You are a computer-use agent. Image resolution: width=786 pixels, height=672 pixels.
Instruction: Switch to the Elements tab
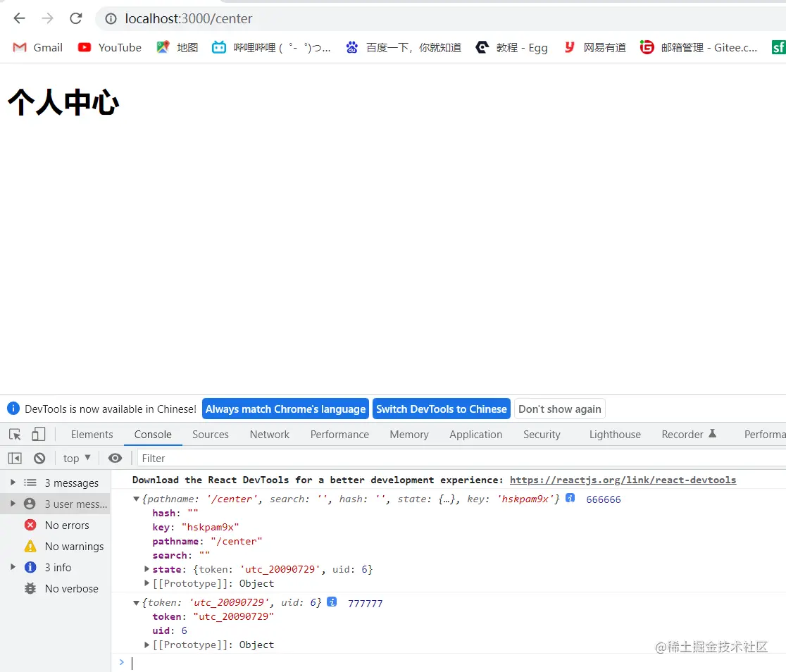pos(92,435)
